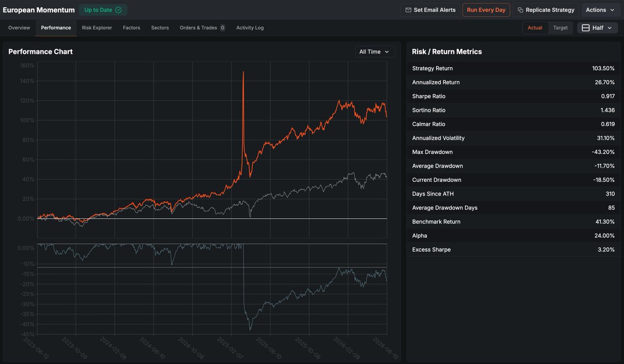Click the -45% drawdown axis label
This screenshot has height=364, width=624.
point(28,334)
